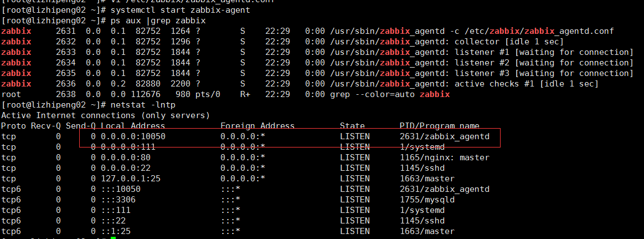644x239 pixels.
Task: Click the ':::22' tcp6 local address
Action: pos(114,221)
